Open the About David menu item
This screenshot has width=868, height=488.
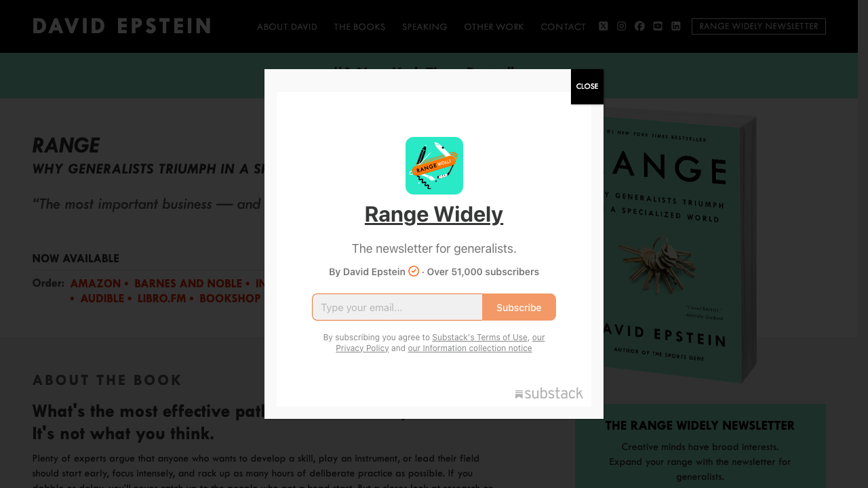point(287,27)
